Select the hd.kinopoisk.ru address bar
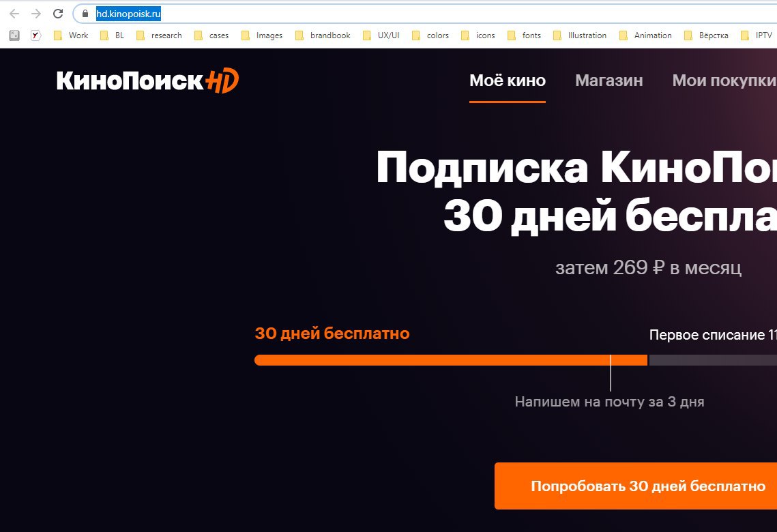Image resolution: width=777 pixels, height=532 pixels. (425, 14)
